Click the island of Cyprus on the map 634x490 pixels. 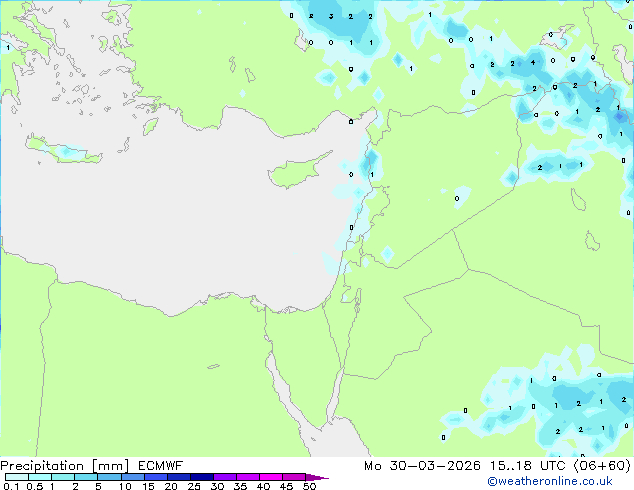[297, 172]
